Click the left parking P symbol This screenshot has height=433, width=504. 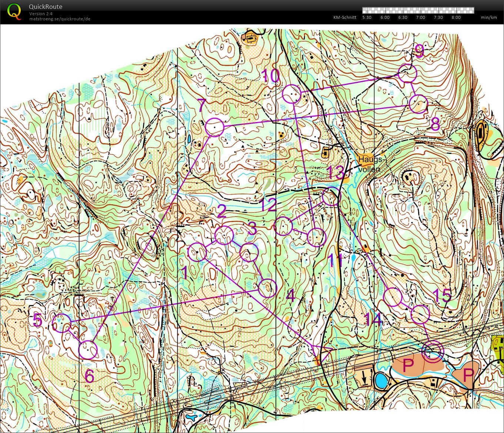coord(408,366)
